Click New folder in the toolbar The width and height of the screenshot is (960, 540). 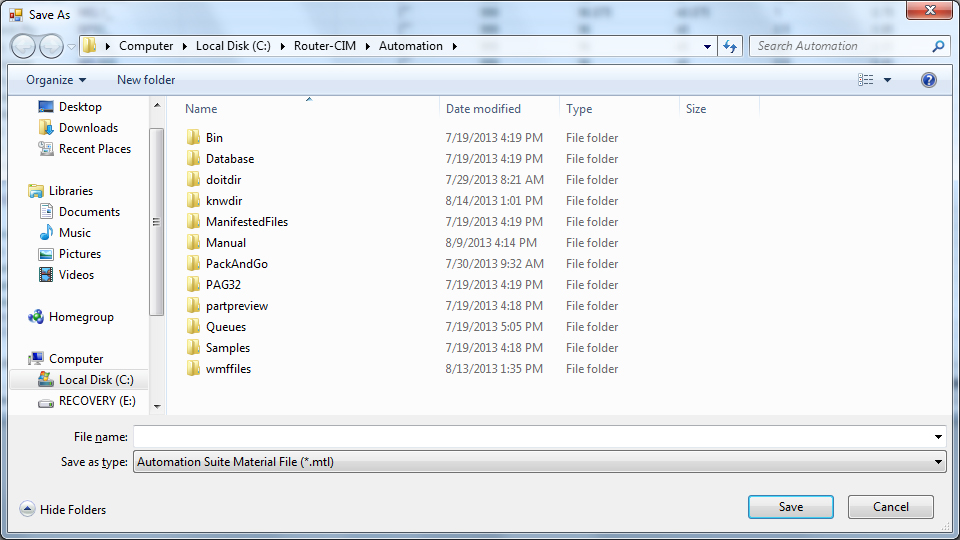coord(146,80)
